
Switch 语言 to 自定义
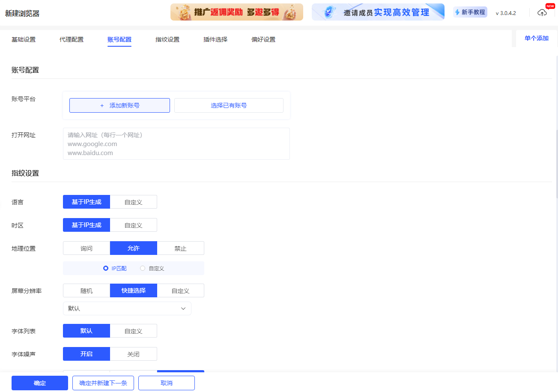click(x=133, y=202)
